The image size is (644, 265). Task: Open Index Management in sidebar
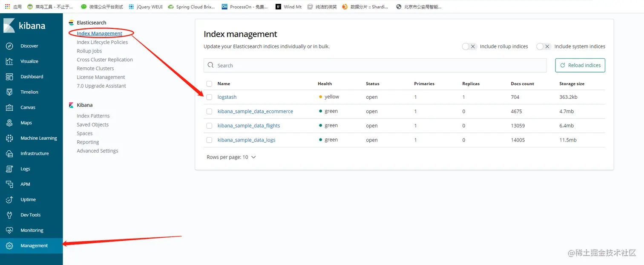pyautogui.click(x=100, y=33)
